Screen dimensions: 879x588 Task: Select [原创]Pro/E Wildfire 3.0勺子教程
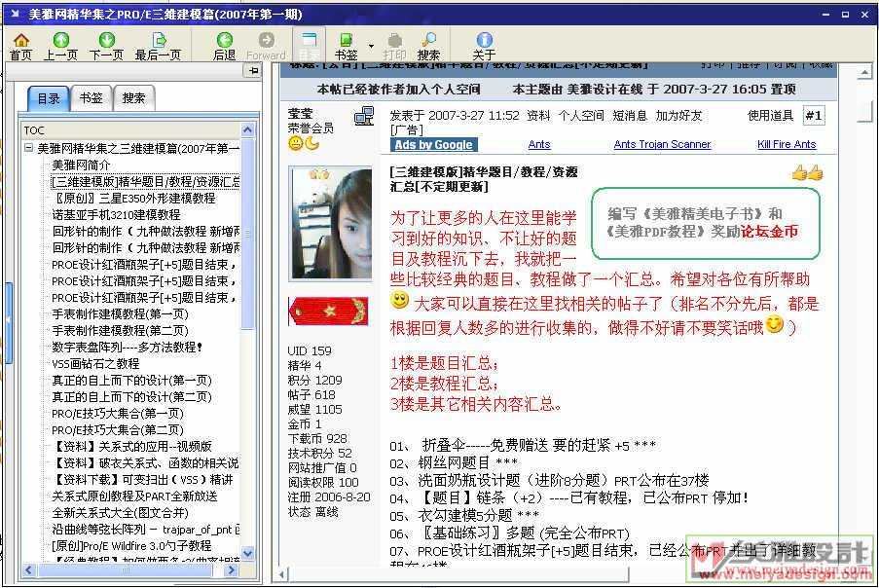[131, 545]
